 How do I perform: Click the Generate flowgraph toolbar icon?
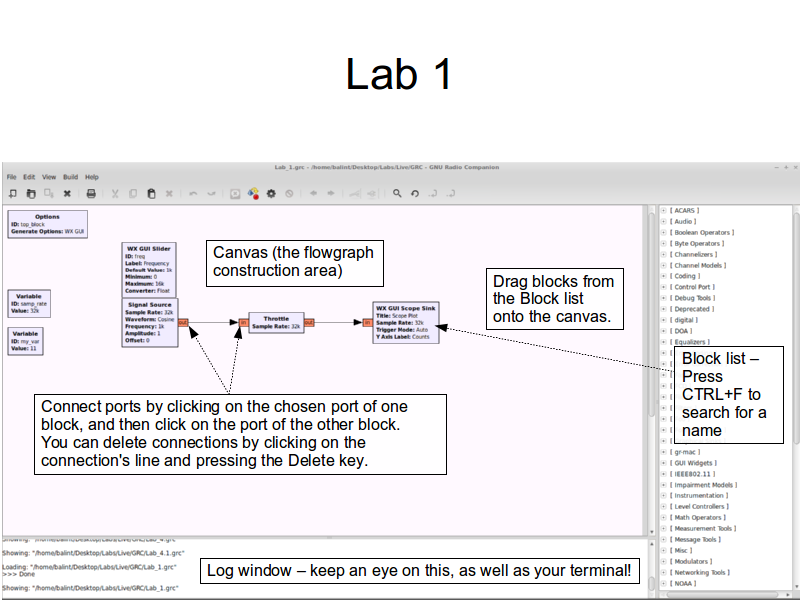point(235,193)
